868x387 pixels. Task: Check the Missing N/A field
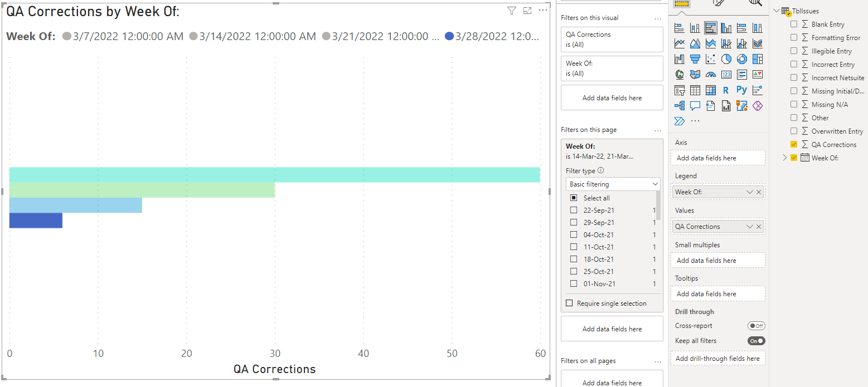pyautogui.click(x=794, y=104)
